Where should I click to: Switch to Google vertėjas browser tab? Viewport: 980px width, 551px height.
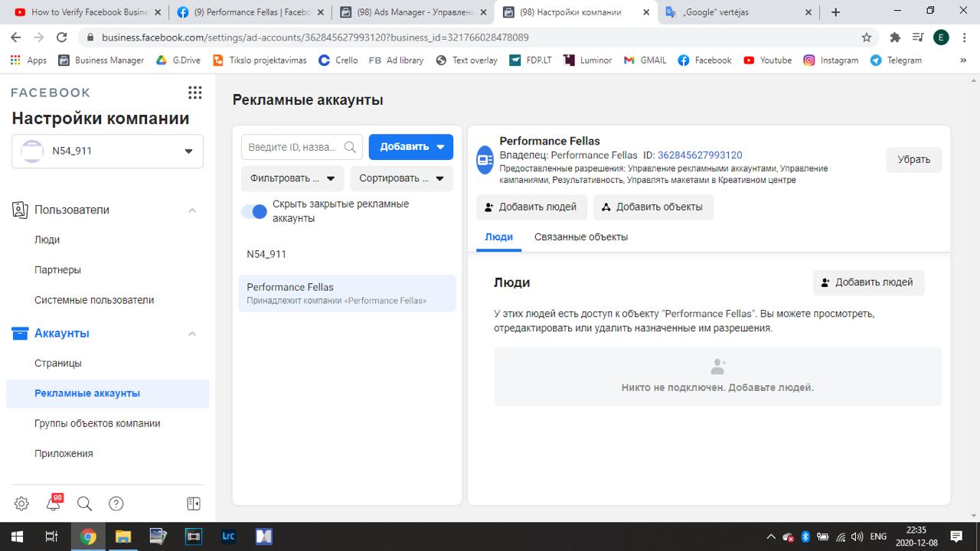(x=737, y=12)
